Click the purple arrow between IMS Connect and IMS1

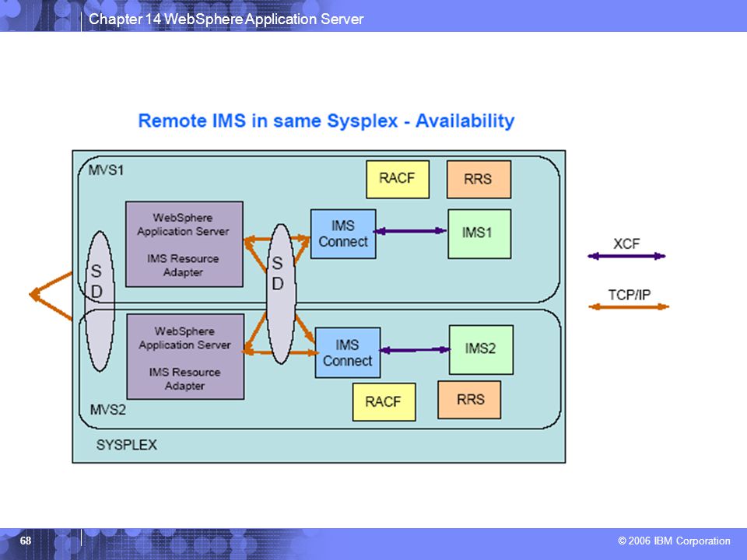[410, 232]
